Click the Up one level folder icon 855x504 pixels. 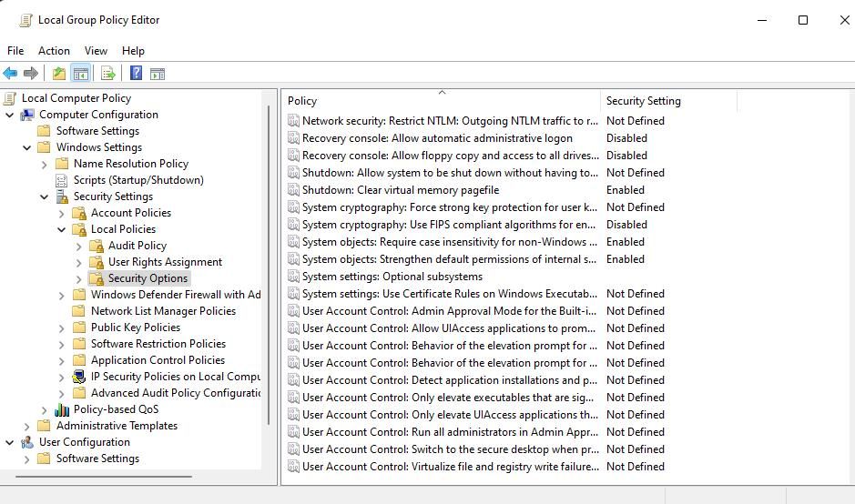[59, 73]
